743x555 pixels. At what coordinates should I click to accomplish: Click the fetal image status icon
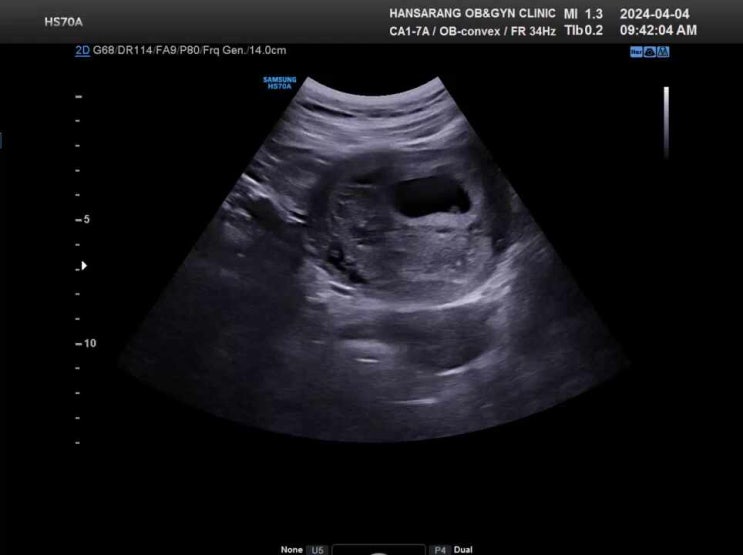click(x=649, y=52)
